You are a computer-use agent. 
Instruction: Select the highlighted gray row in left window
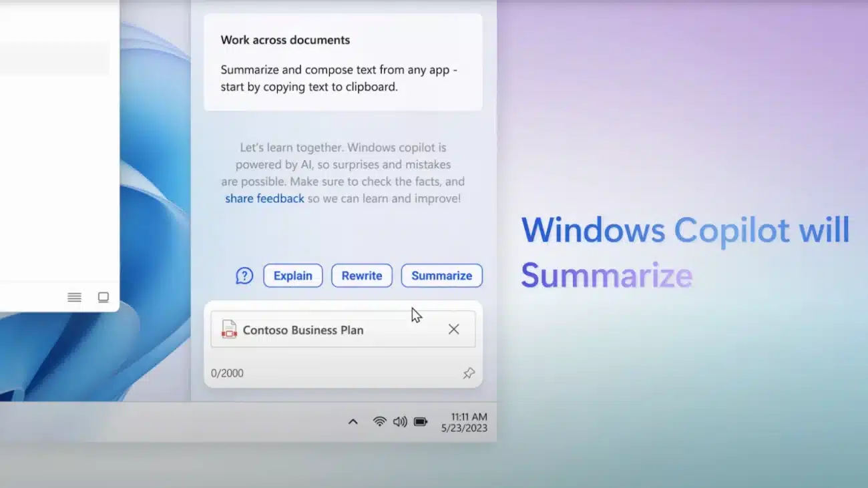[x=53, y=59]
